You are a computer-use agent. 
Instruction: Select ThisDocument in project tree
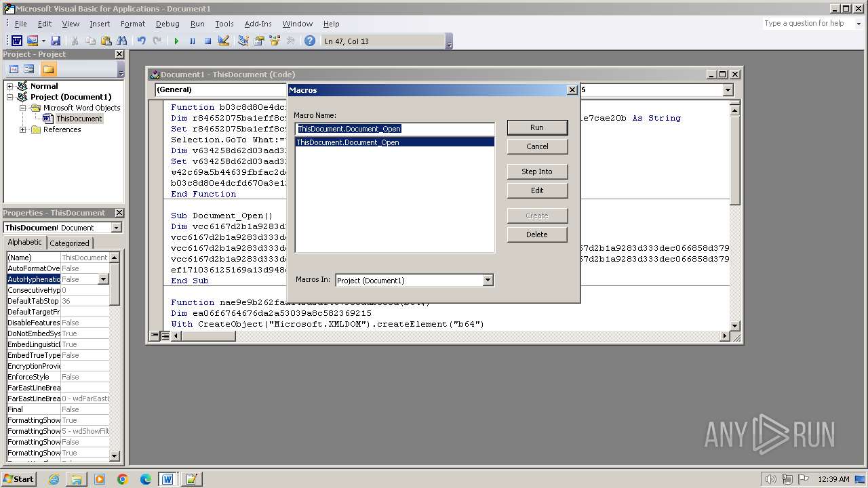[79, 119]
